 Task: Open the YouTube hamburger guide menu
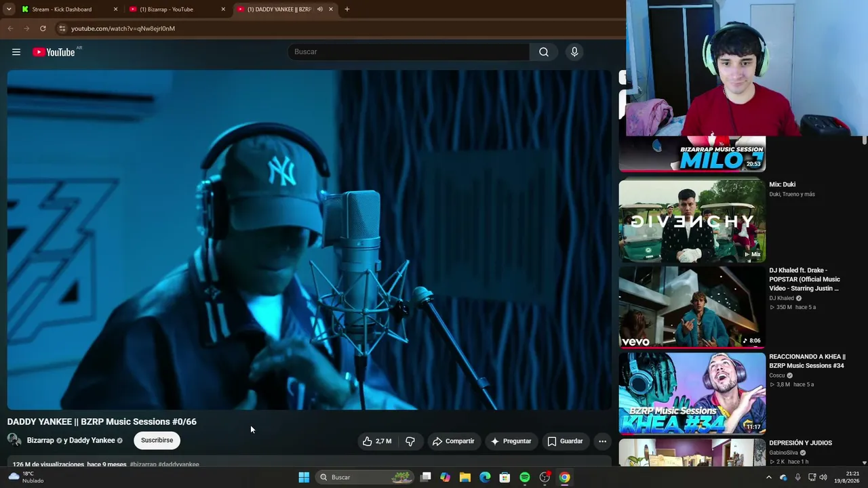pos(16,52)
